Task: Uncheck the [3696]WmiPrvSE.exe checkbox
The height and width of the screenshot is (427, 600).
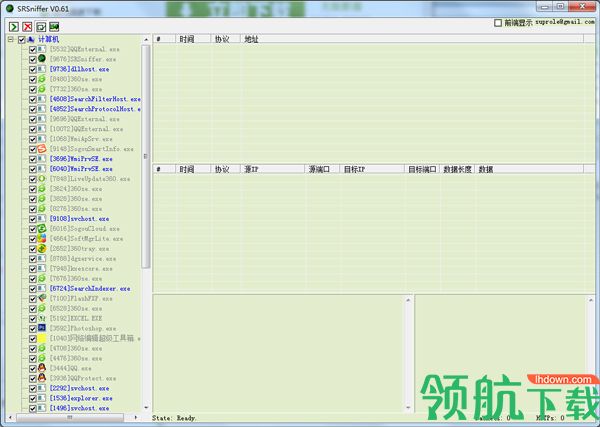Action: 33,159
